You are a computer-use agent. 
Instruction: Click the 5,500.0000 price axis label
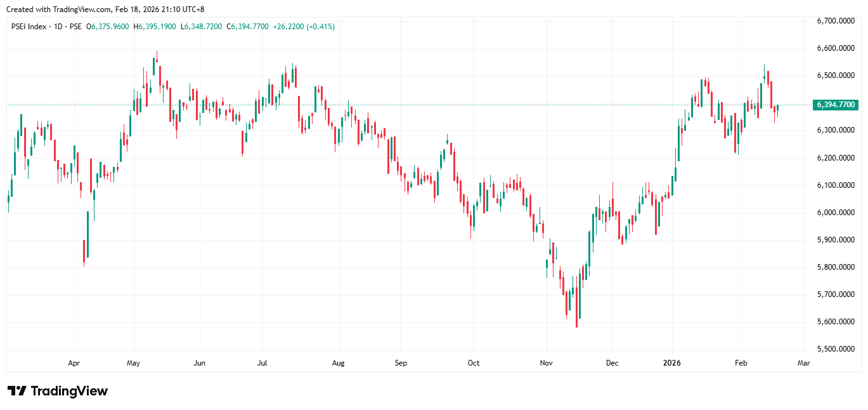click(x=836, y=350)
